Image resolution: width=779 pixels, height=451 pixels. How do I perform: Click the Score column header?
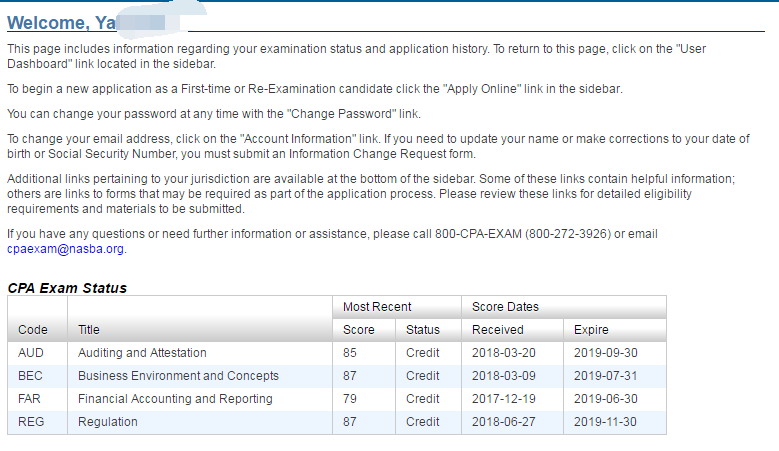pyautogui.click(x=359, y=329)
